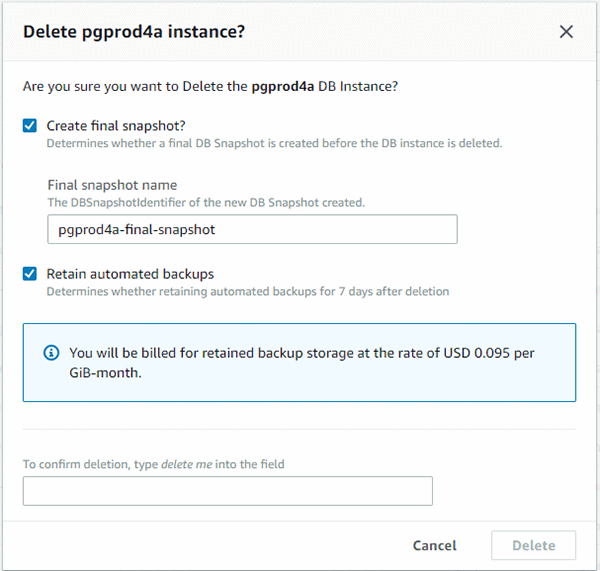This screenshot has height=571, width=600.
Task: Close the Delete pgprod4a instance dialog
Action: 566,32
